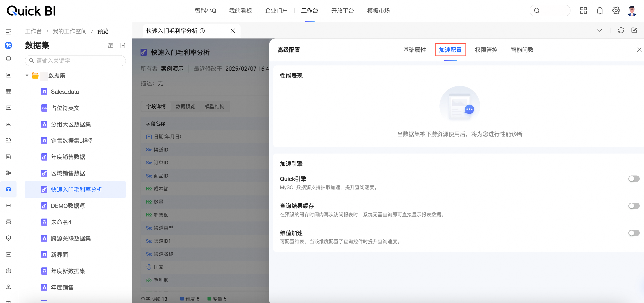
Task: Select the Sales_data dataset
Action: (65, 91)
